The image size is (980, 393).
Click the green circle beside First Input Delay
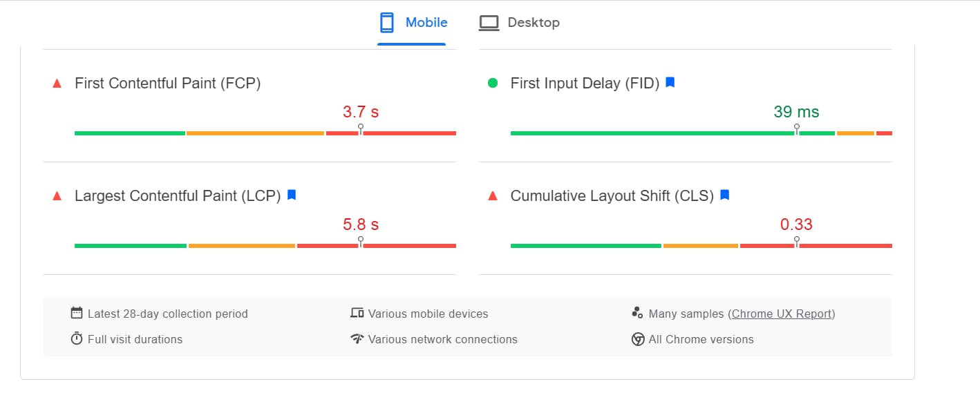coord(493,84)
